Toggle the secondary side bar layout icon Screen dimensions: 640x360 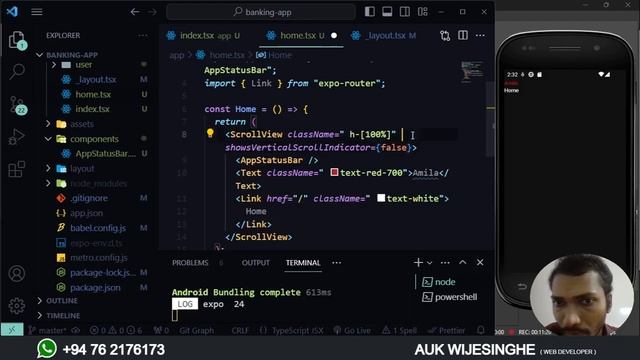(x=405, y=11)
